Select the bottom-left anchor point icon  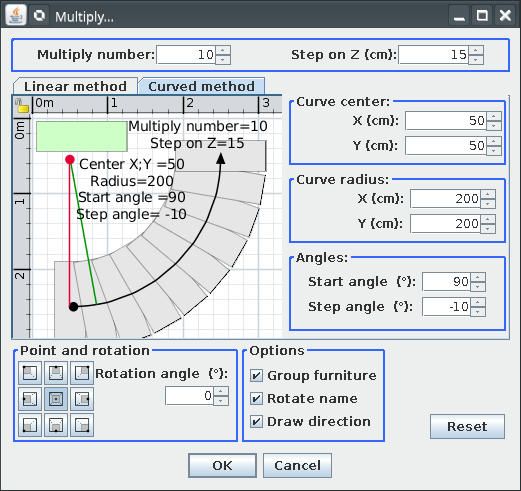30,425
